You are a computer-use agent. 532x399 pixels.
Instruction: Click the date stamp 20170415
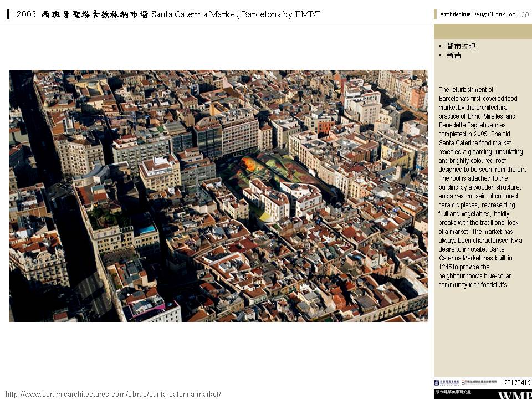[x=516, y=383]
